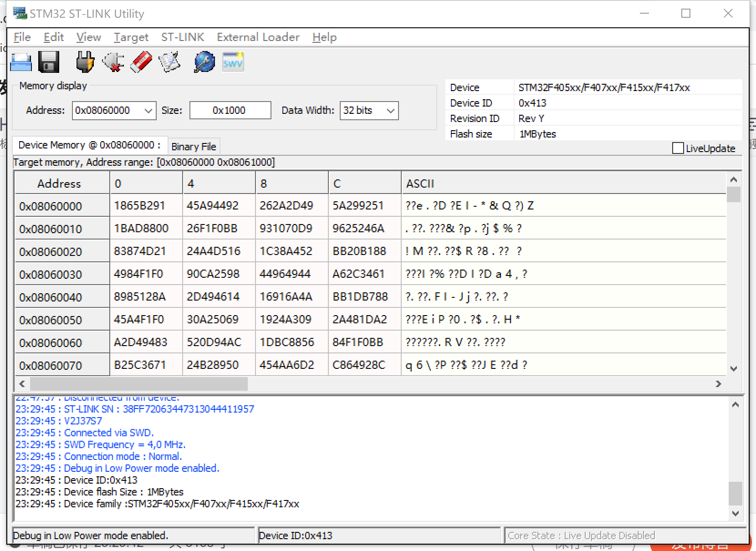Viewport: 756px width, 551px height.
Task: Edit the Size field value
Action: click(230, 110)
